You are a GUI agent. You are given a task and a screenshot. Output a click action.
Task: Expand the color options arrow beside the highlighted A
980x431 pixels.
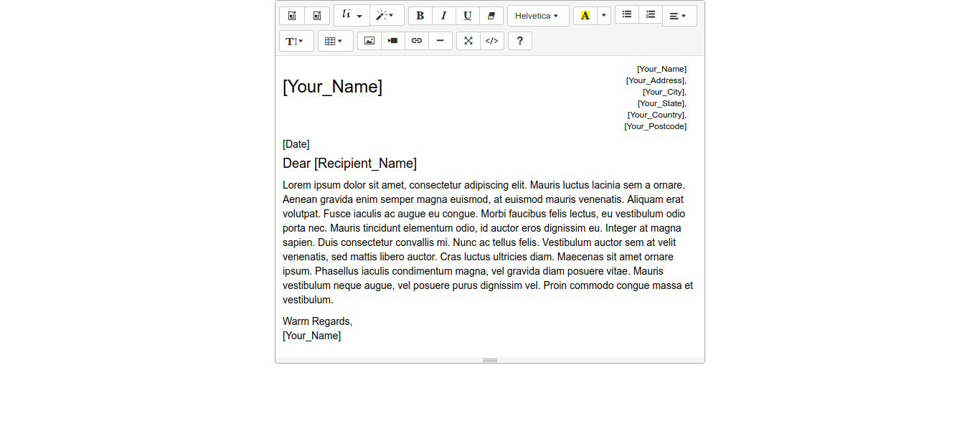(x=604, y=16)
